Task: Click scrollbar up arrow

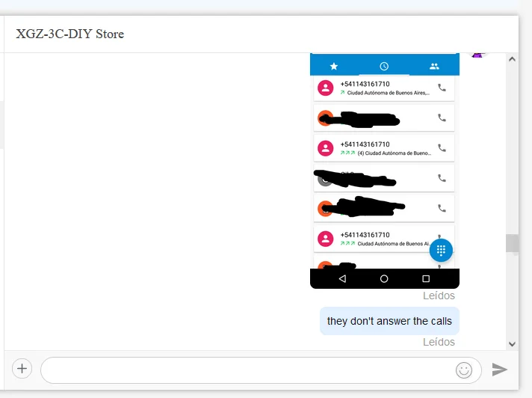Action: point(513,59)
